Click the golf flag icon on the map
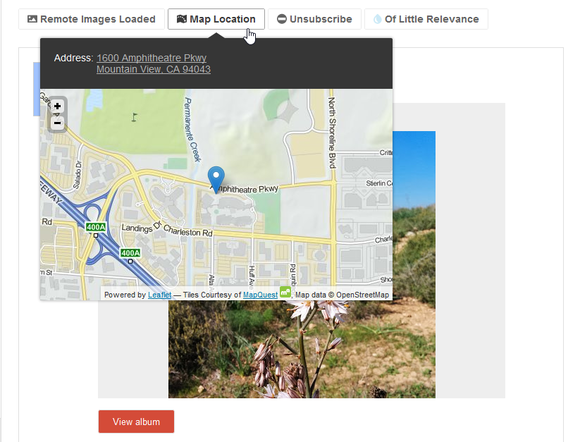Image resolution: width=580 pixels, height=442 pixels. 134,117
